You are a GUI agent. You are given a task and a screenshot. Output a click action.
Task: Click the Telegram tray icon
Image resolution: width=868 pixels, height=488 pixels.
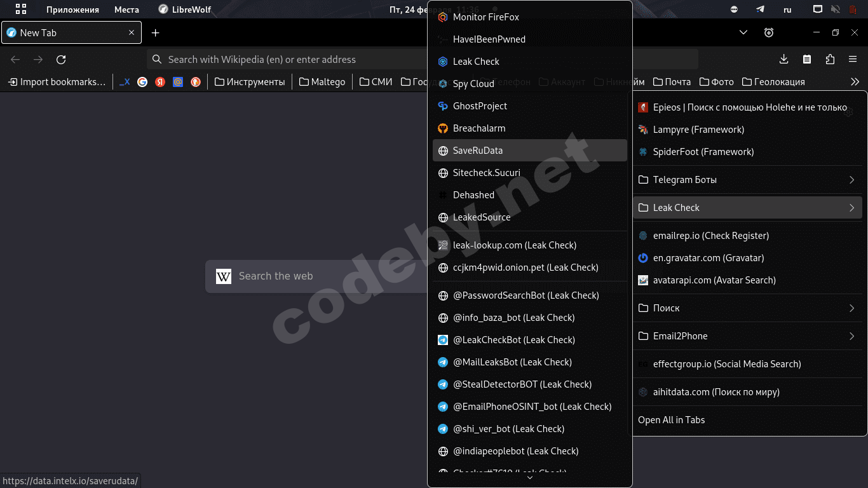(x=760, y=10)
